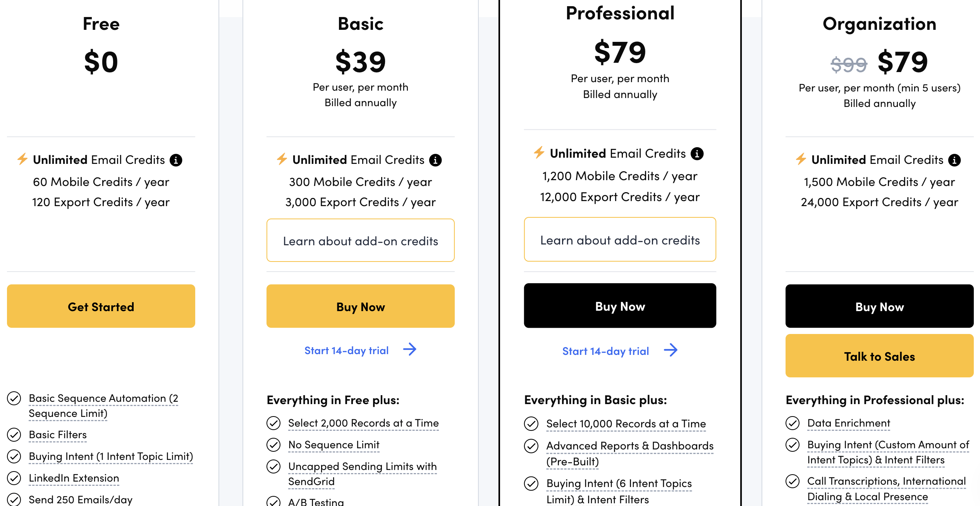The image size is (980, 506).
Task: Click info icon beside Professional plan email credits
Action: tap(697, 154)
